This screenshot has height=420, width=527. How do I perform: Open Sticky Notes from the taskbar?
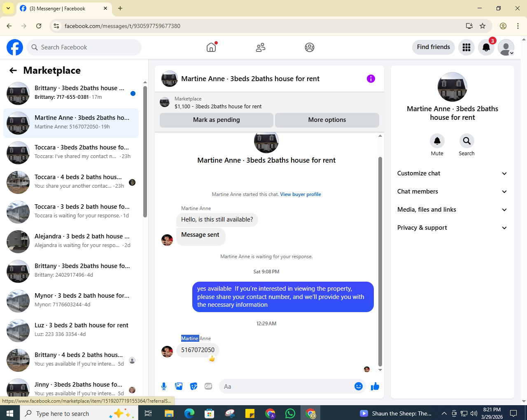coord(250,413)
